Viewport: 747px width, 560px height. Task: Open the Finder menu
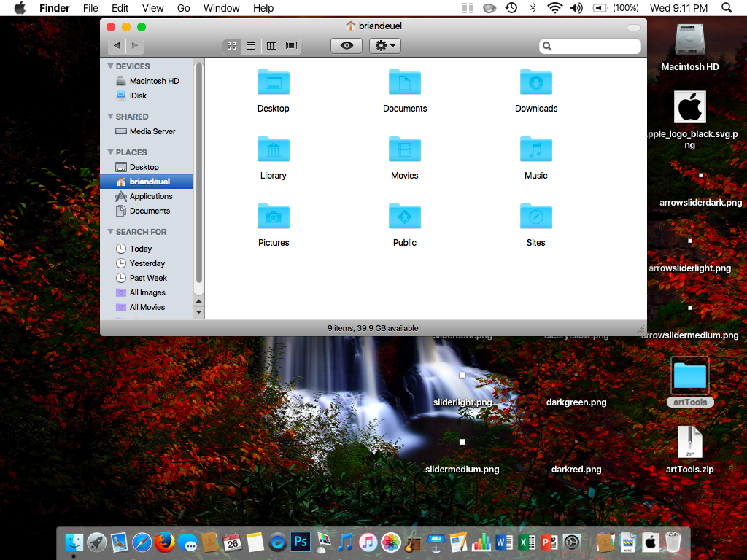pos(54,8)
